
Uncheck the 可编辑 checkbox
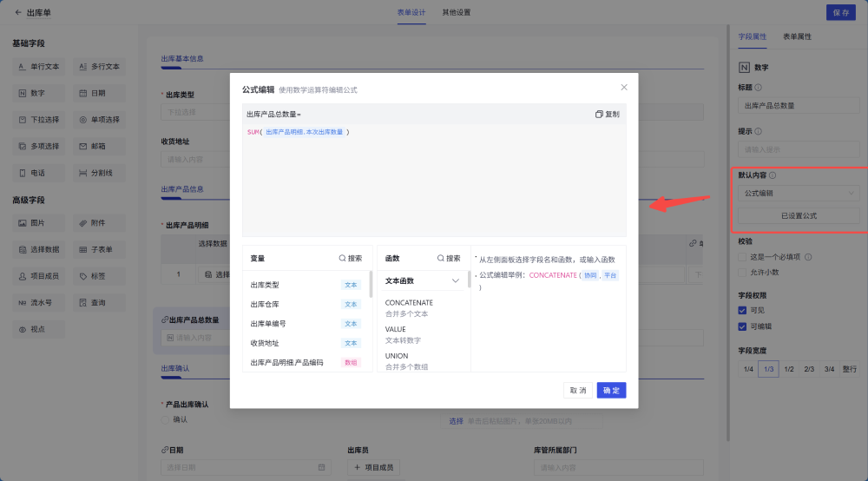click(x=742, y=326)
